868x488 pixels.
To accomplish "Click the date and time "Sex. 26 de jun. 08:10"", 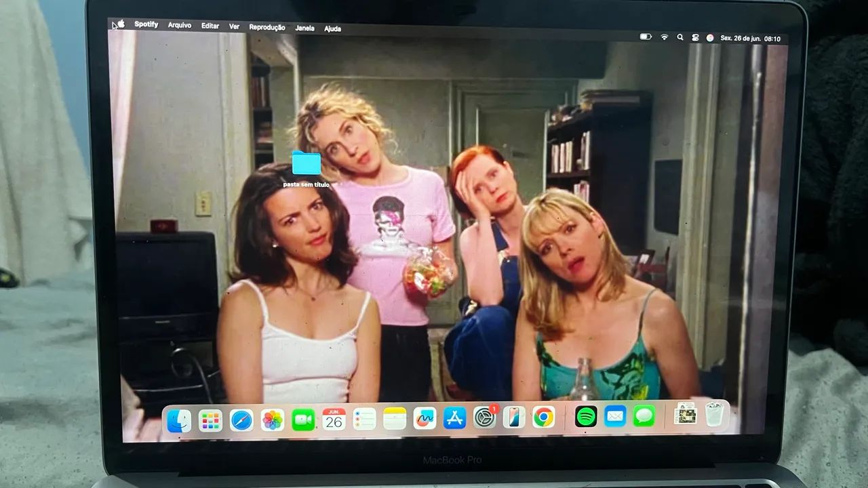I will tap(750, 39).
